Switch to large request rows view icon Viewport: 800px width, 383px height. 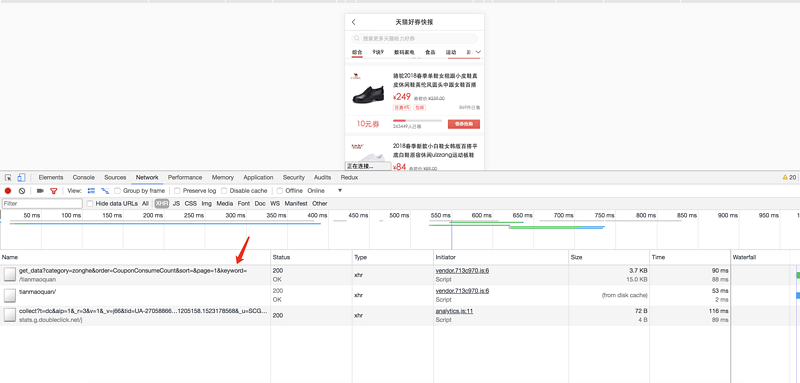point(91,191)
